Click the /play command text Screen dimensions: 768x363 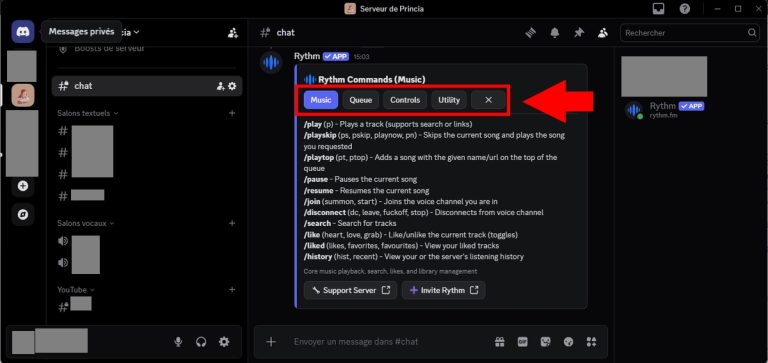point(312,124)
